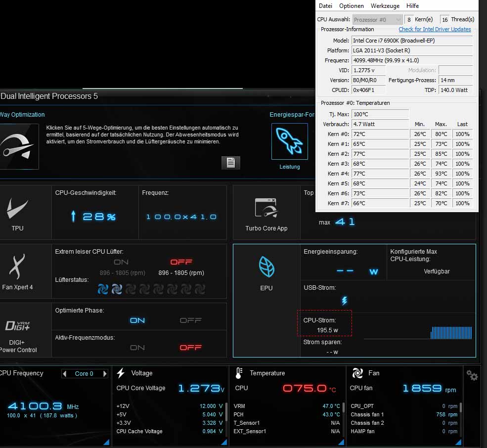The image size is (487, 448).
Task: Switch Optimierte Phase to OFF
Action: (191, 320)
